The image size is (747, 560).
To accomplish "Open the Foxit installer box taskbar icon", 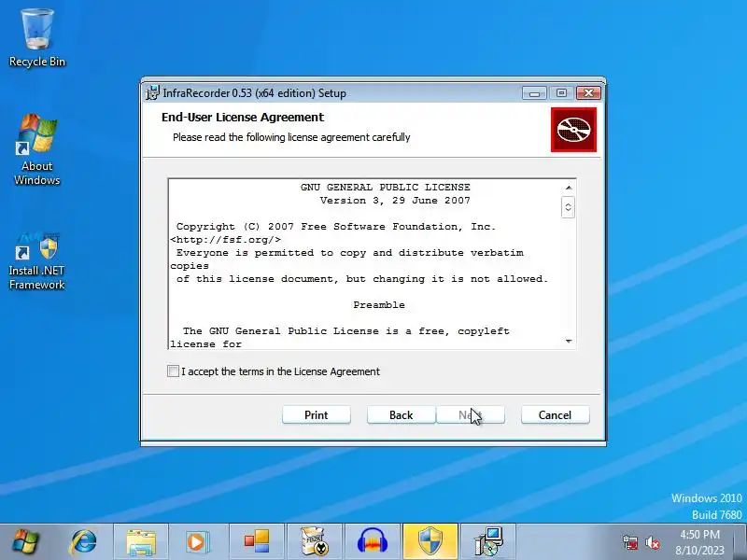I will point(315,541).
